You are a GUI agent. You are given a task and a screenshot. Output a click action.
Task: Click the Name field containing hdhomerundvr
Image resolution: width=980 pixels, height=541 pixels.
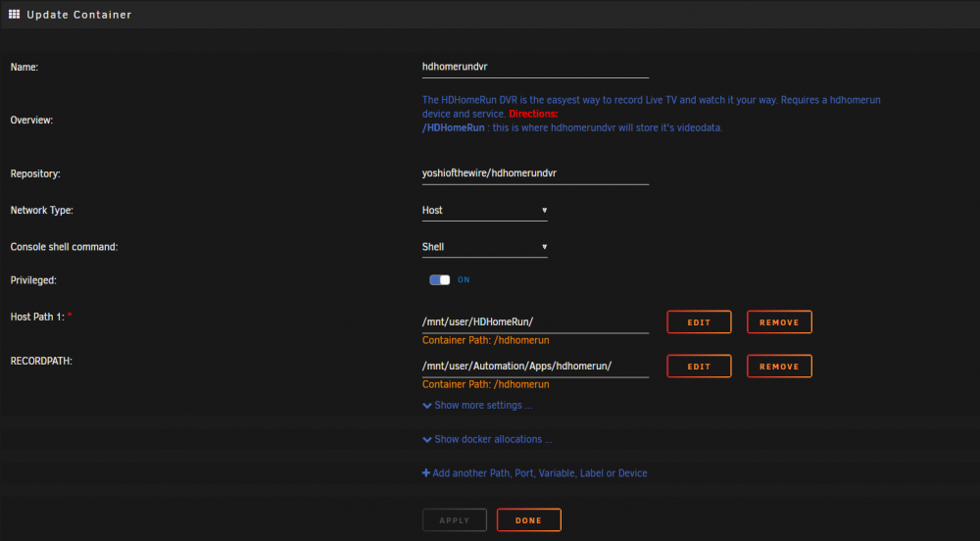click(535, 68)
